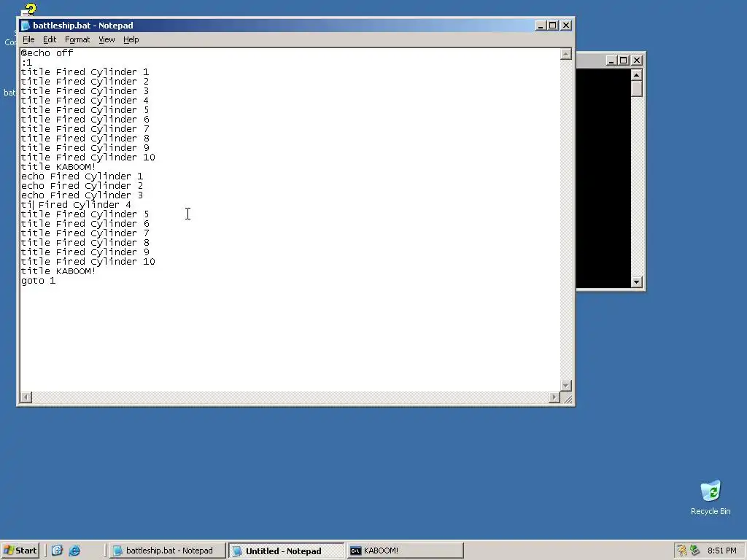Click the security tray icon

tap(682, 551)
